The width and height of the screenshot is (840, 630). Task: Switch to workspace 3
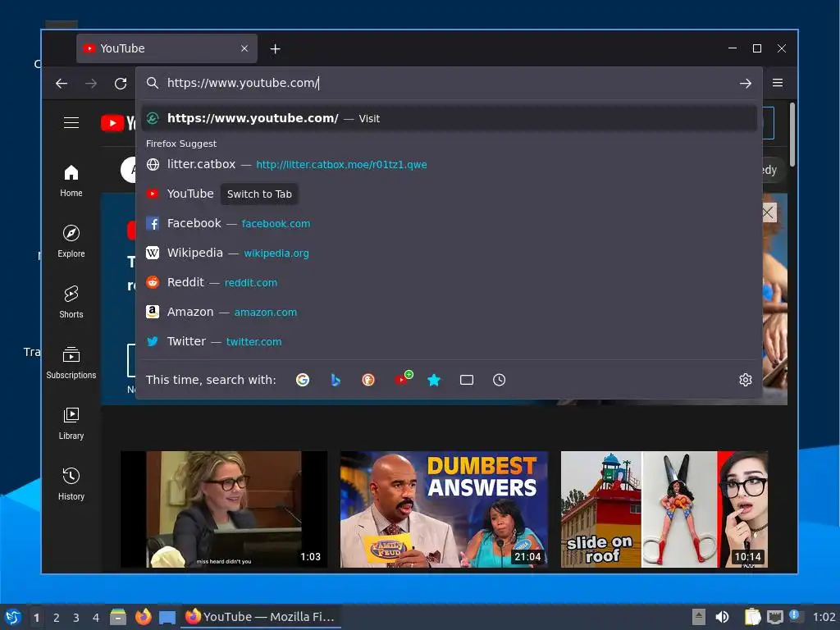[76, 618]
